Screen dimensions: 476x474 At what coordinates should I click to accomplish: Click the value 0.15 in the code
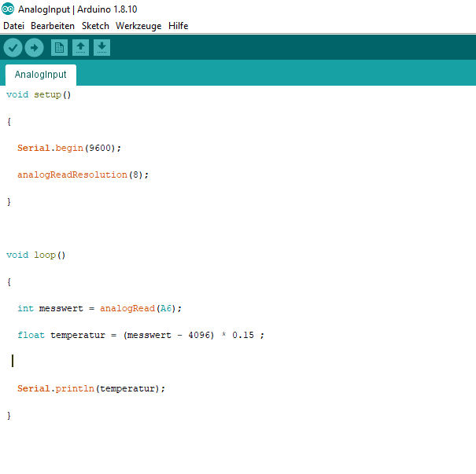pyautogui.click(x=243, y=335)
